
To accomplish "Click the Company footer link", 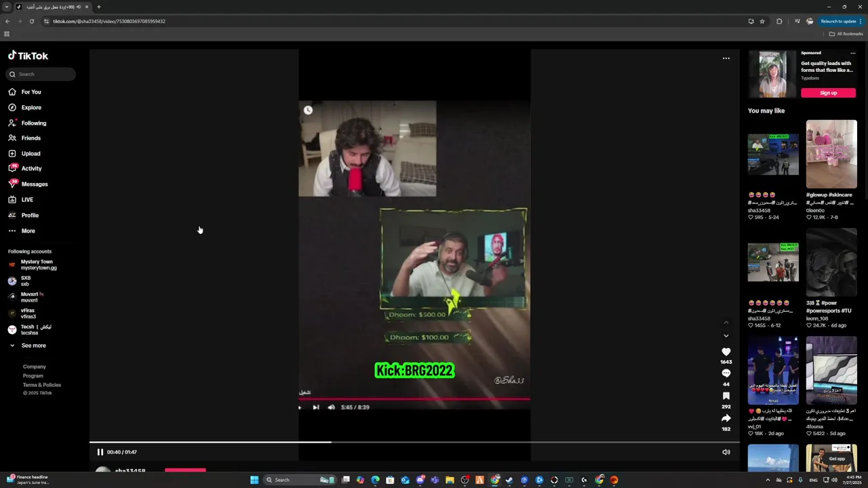I will tap(35, 367).
